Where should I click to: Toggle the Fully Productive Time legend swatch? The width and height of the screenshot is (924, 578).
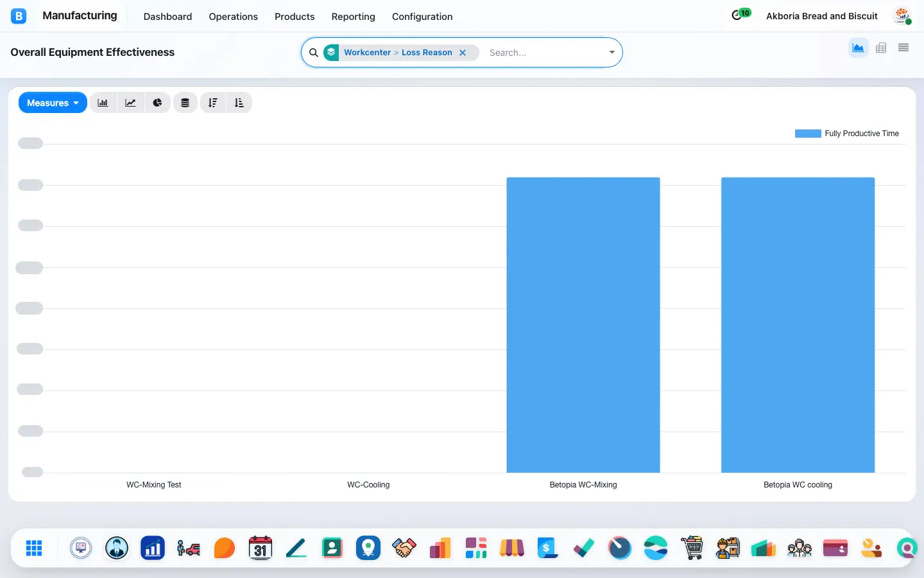coord(808,134)
